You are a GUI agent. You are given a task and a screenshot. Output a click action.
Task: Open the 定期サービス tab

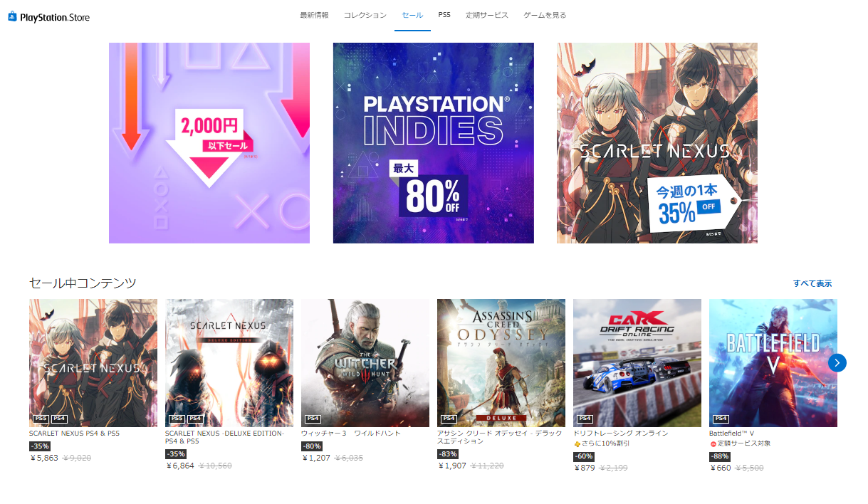[487, 15]
